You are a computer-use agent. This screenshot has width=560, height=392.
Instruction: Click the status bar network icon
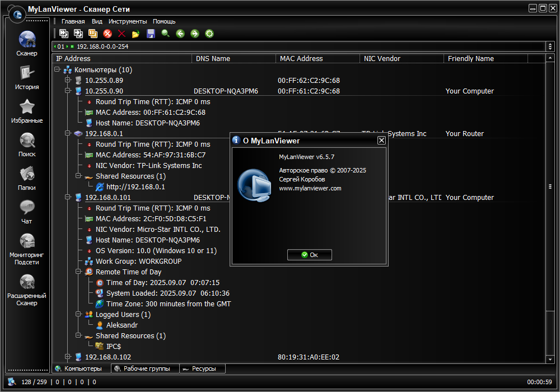pos(12,382)
